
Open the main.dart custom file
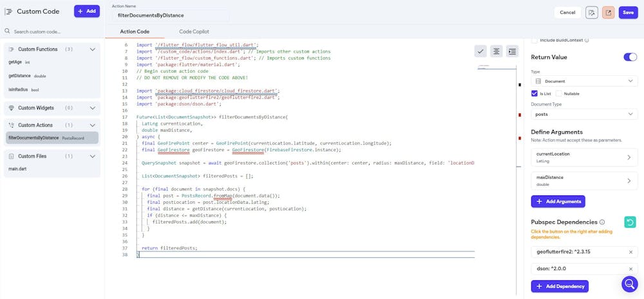coord(17,169)
